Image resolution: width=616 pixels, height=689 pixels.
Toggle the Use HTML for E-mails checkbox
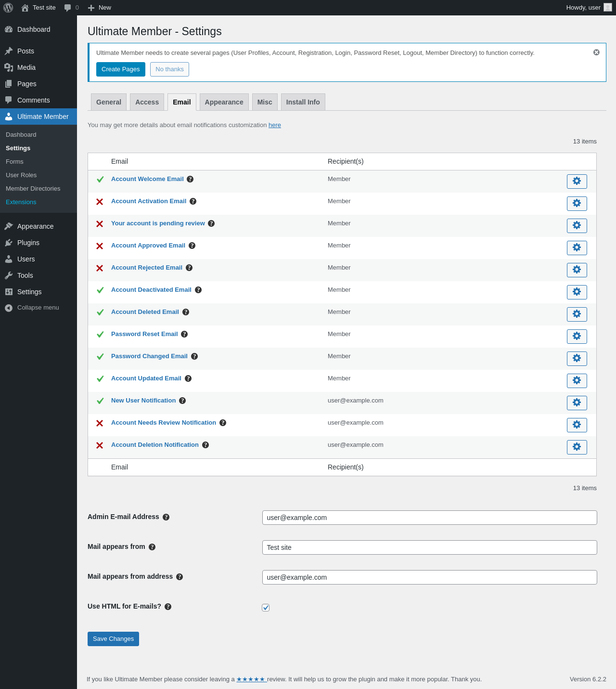pyautogui.click(x=266, y=608)
